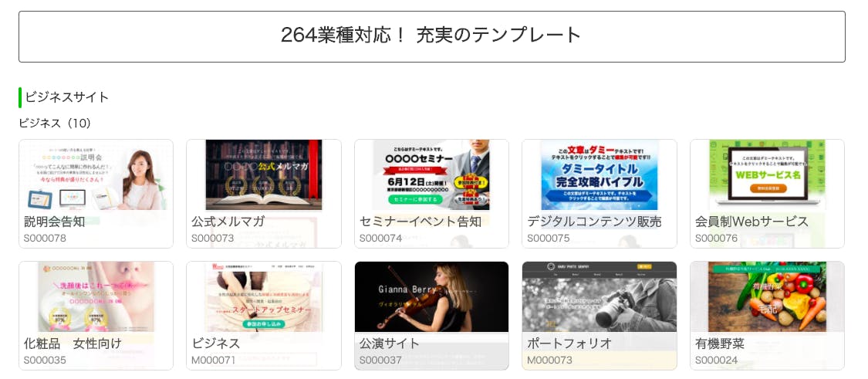Open the ビジネス startup seminar template image
The height and width of the screenshot is (379, 868).
click(x=264, y=296)
